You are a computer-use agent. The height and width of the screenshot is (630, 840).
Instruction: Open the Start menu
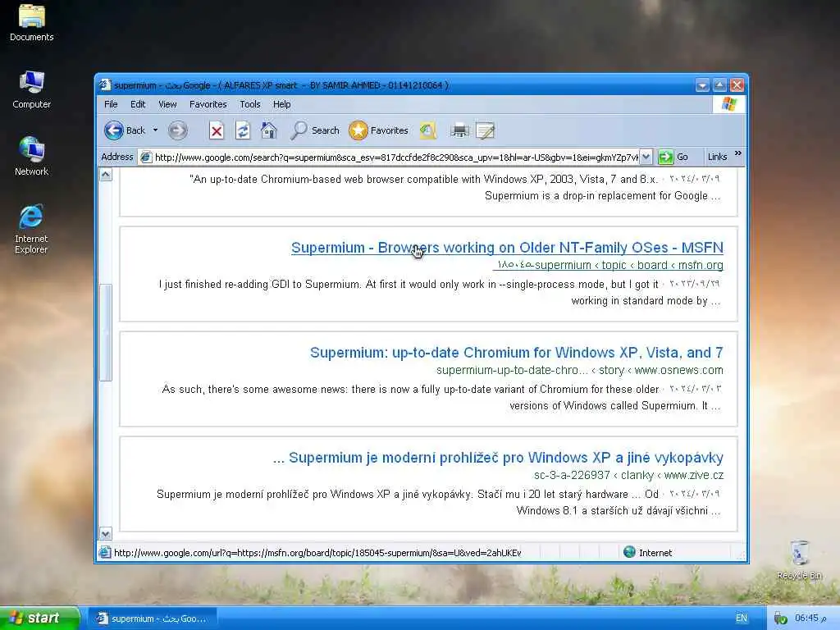click(x=39, y=618)
